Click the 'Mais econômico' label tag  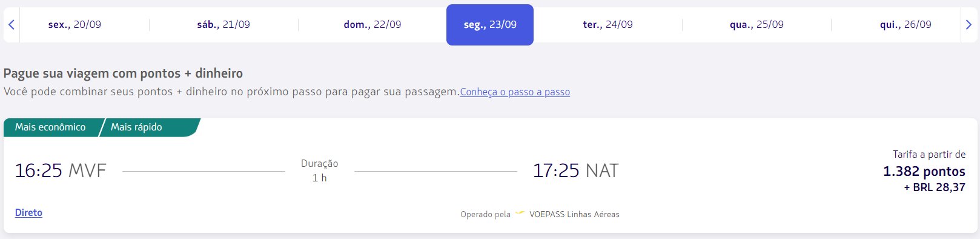50,127
